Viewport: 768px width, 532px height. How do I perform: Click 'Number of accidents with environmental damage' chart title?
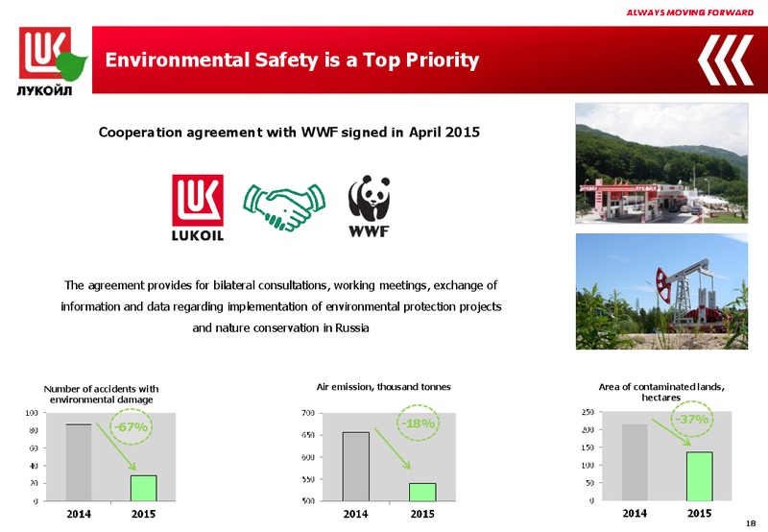(x=102, y=394)
